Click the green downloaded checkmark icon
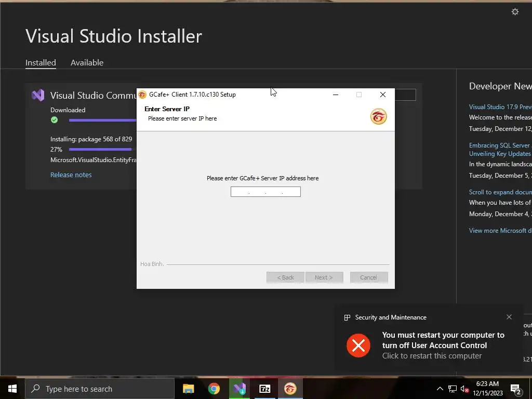 point(54,120)
